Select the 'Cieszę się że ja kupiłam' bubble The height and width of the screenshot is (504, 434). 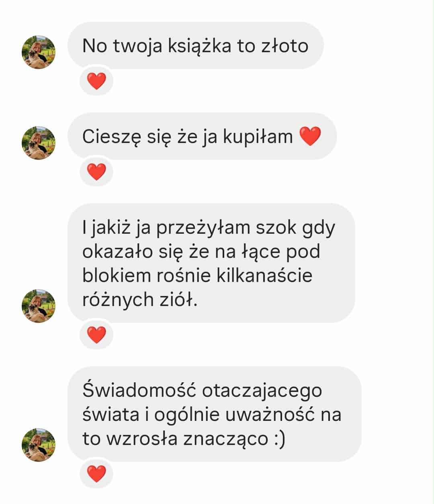pyautogui.click(x=202, y=136)
